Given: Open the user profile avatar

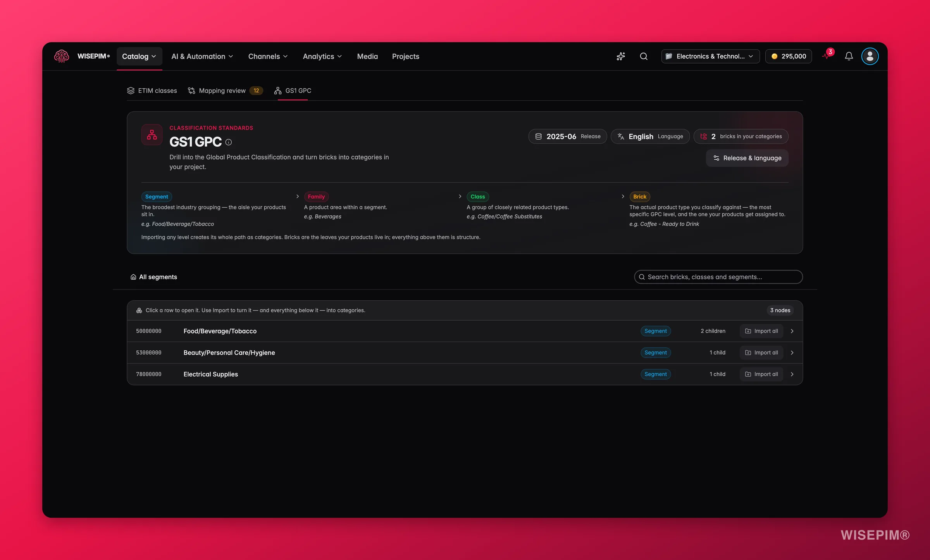Looking at the screenshot, I should point(870,56).
